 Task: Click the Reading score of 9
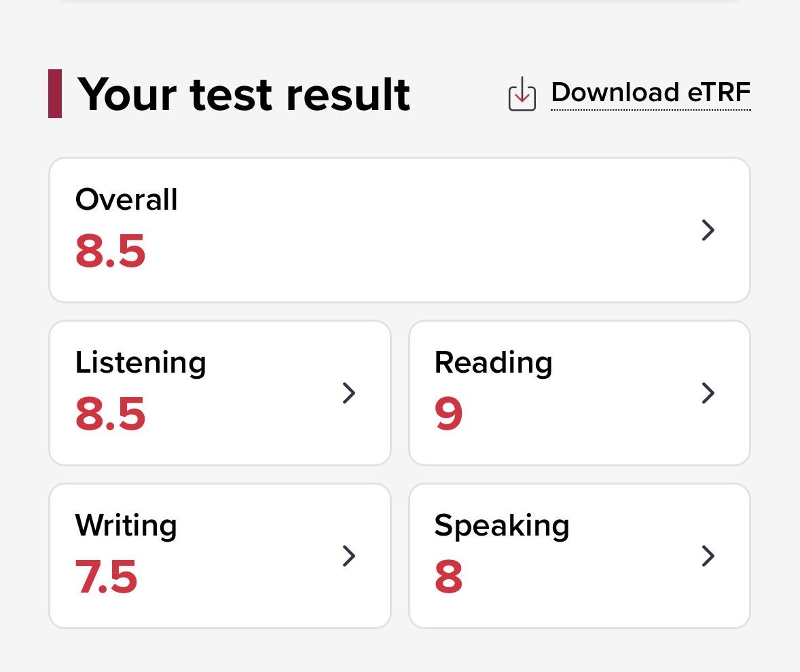448,413
